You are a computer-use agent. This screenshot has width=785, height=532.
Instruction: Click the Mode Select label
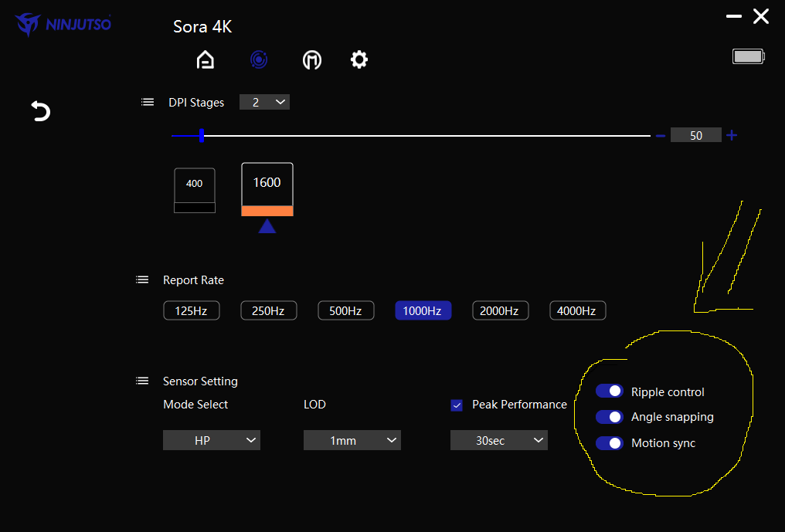(195, 405)
